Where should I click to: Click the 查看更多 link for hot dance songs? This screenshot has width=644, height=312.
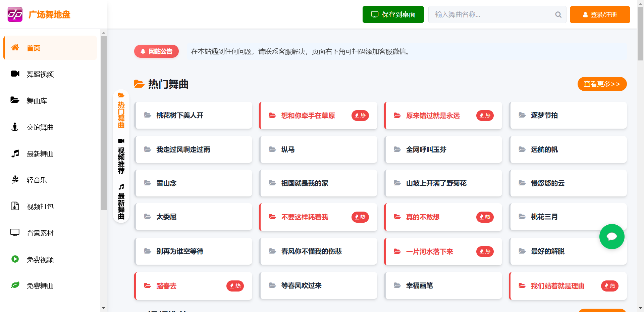tap(602, 84)
